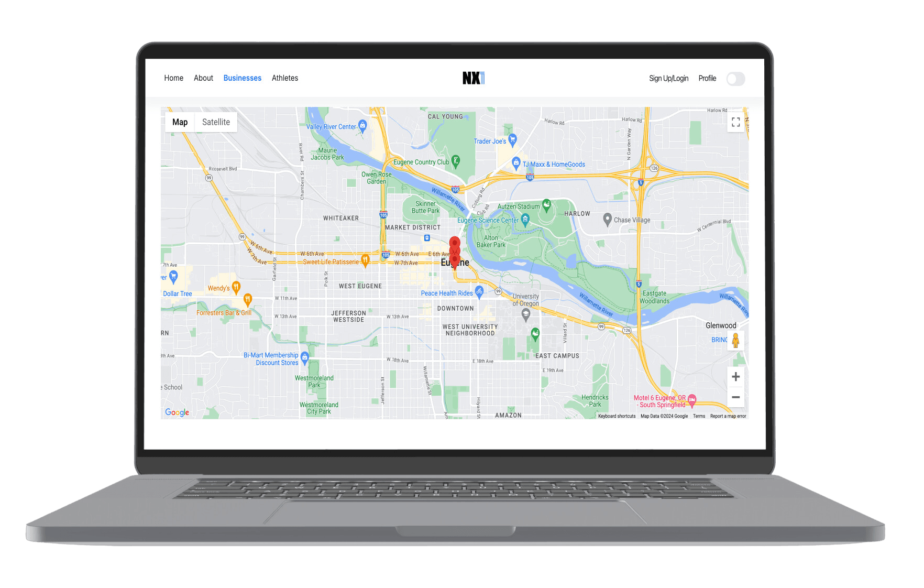Click the Eastgate Woodlands label
This screenshot has width=924, height=588.
click(x=654, y=297)
